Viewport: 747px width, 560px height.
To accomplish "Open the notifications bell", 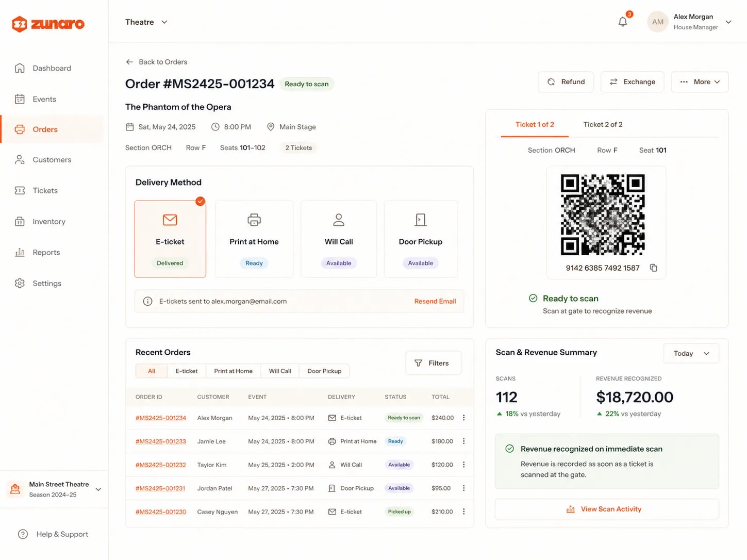I will 623,22.
